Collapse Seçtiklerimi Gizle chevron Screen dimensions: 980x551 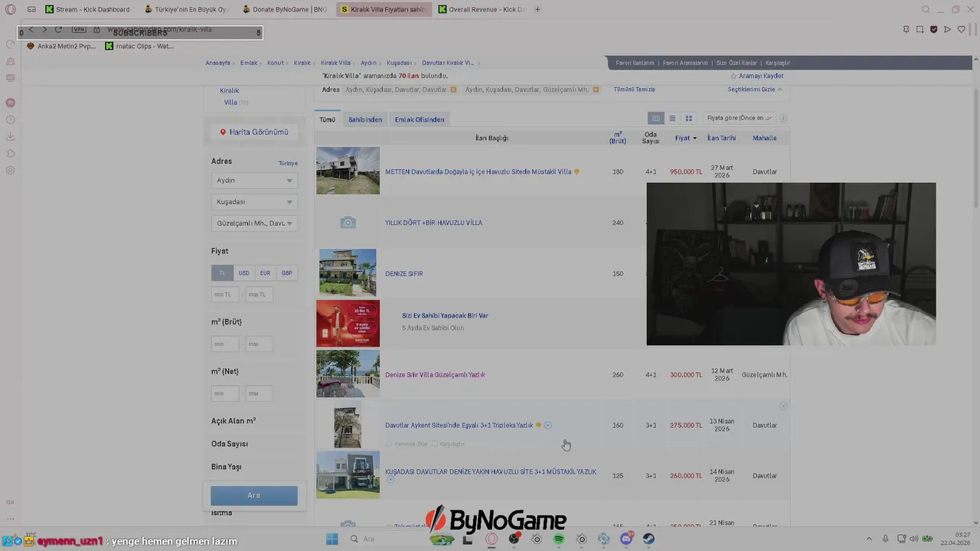(779, 90)
